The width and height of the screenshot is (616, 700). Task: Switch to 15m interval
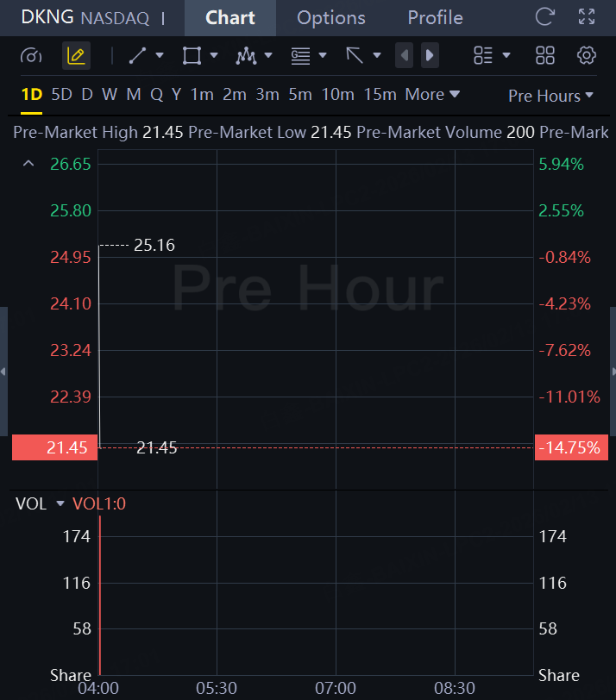coord(380,95)
